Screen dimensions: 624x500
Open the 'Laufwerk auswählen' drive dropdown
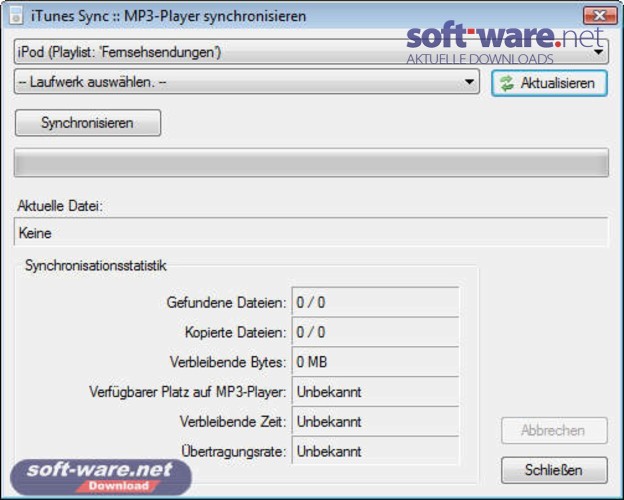[247, 82]
